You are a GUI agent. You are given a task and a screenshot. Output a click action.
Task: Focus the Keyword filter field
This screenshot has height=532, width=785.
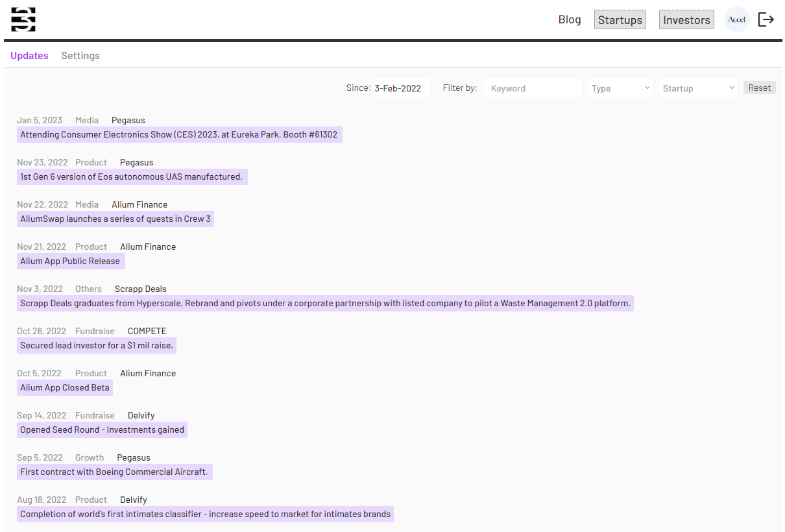[533, 88]
